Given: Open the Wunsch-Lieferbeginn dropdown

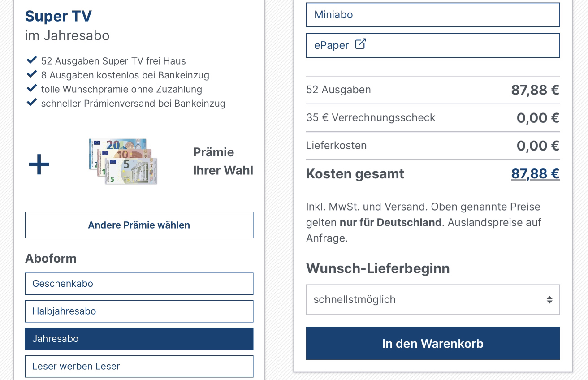Looking at the screenshot, I should click(x=433, y=299).
